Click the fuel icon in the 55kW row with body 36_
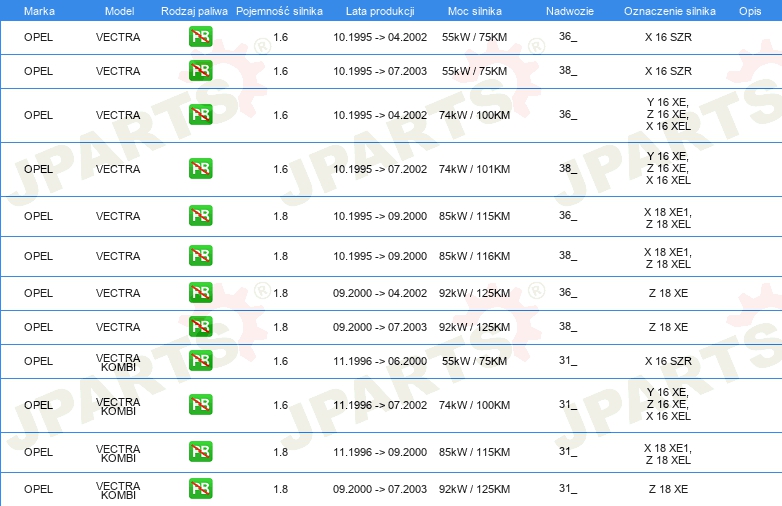Viewport: 782px width, 506px height. [200, 36]
